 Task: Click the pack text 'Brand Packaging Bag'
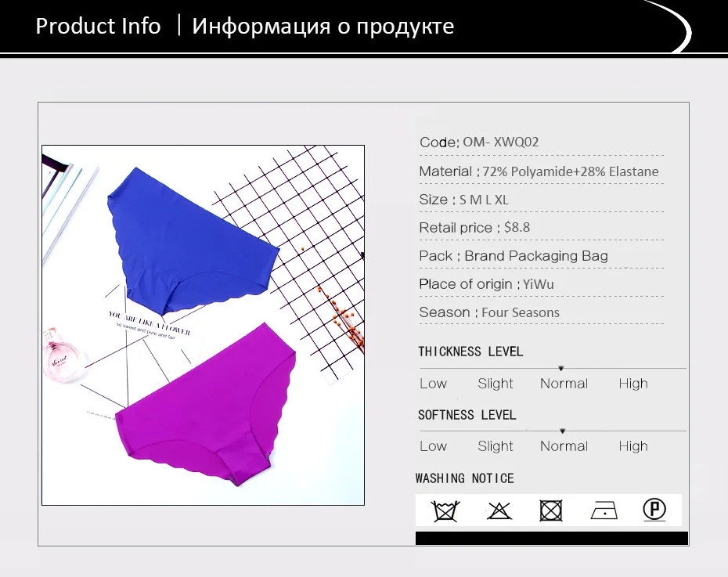[x=536, y=256]
